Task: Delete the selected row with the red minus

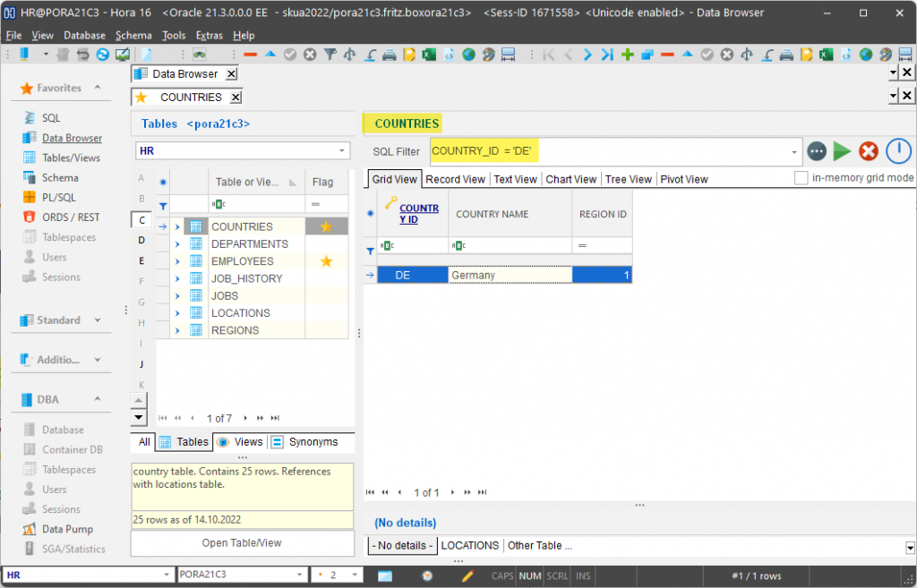Action: (668, 55)
